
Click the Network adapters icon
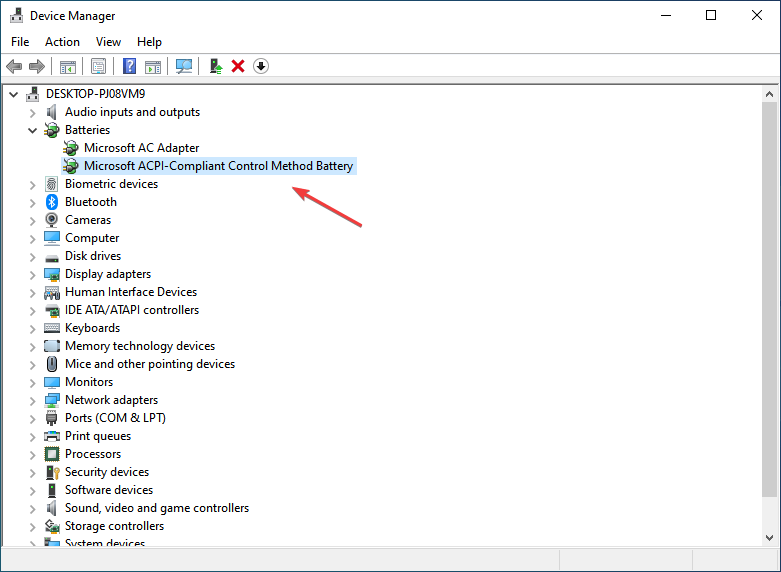tap(52, 400)
